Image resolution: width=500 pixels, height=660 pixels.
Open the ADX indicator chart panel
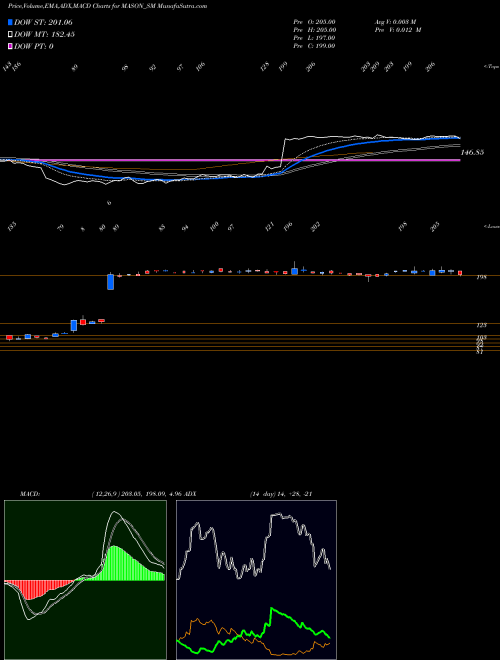tap(256, 580)
